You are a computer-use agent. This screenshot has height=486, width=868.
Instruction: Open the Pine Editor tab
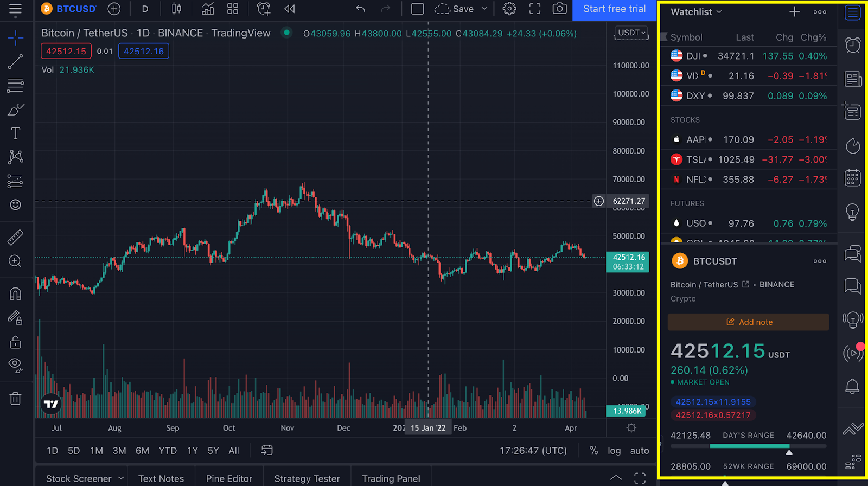(x=229, y=478)
